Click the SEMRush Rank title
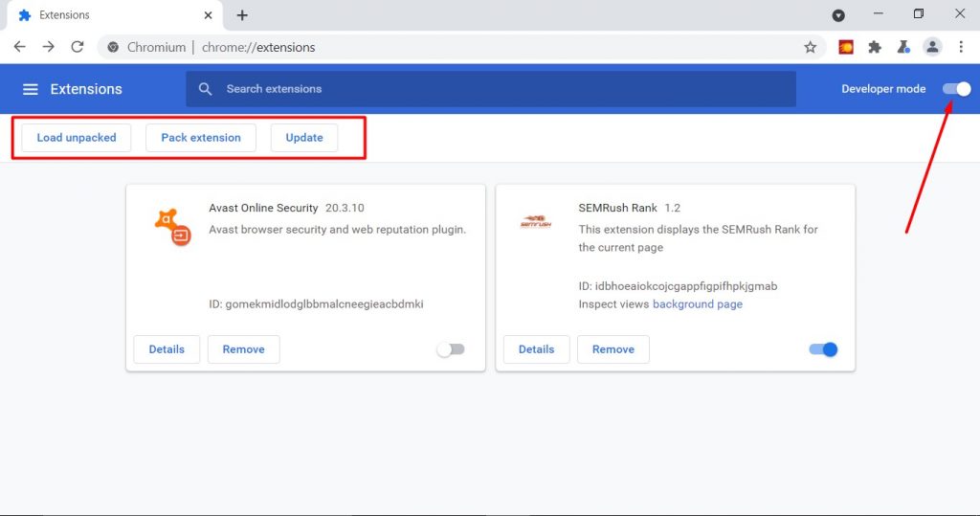Viewport: 980px width, 516px height. (617, 208)
